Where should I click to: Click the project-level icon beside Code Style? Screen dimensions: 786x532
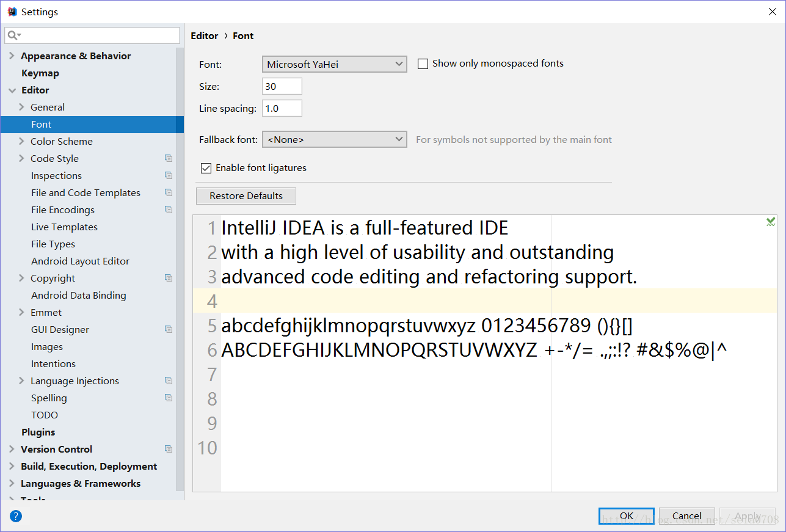(x=169, y=158)
